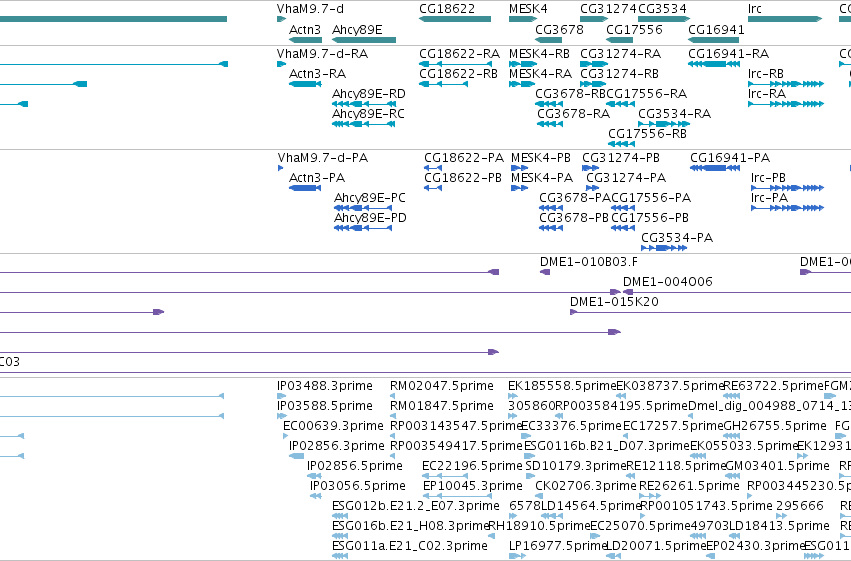Open protein Actn3-PA label
This screenshot has width=851, height=561.
[x=316, y=177]
